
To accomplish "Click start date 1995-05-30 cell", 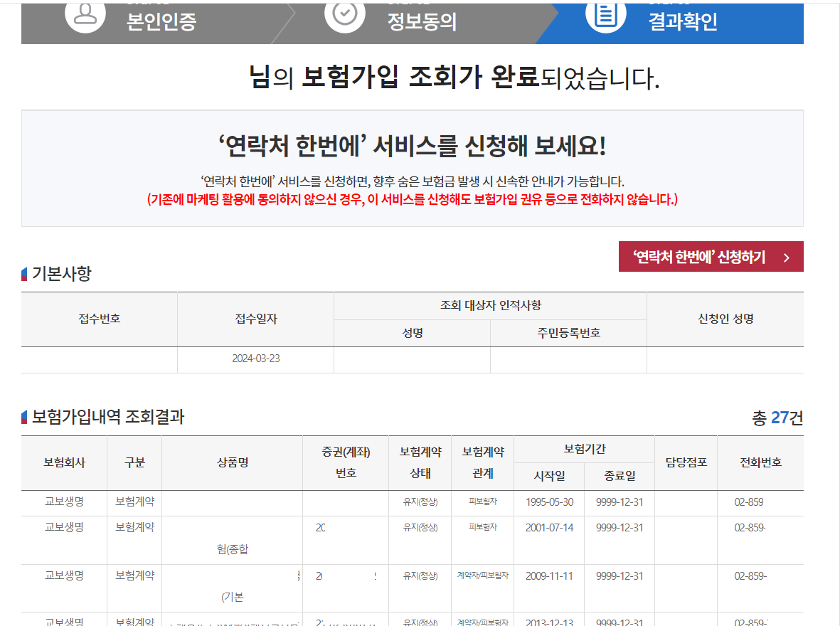I will [550, 502].
